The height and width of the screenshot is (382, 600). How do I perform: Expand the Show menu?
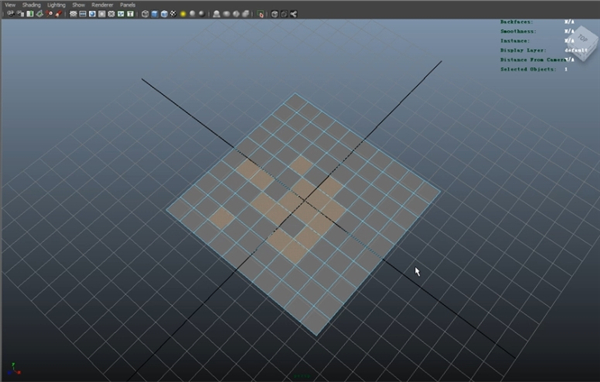pos(78,5)
